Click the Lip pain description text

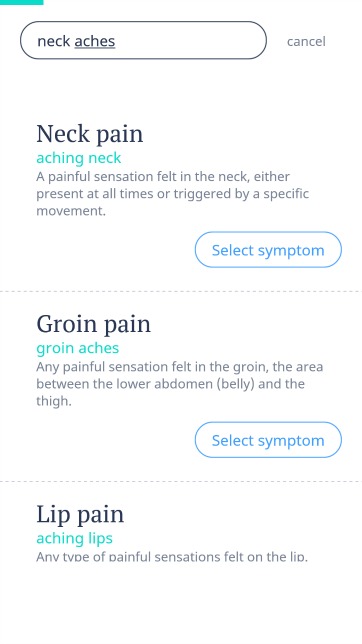coord(172,557)
